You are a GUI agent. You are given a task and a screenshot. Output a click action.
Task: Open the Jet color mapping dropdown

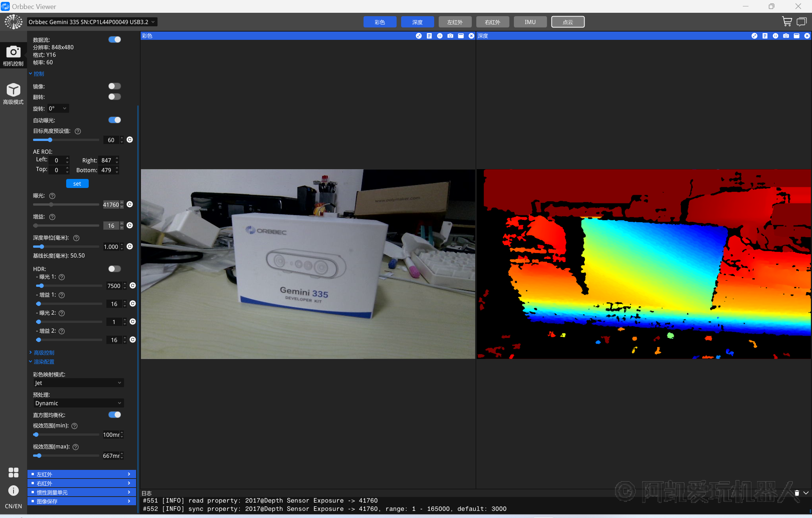pos(78,383)
